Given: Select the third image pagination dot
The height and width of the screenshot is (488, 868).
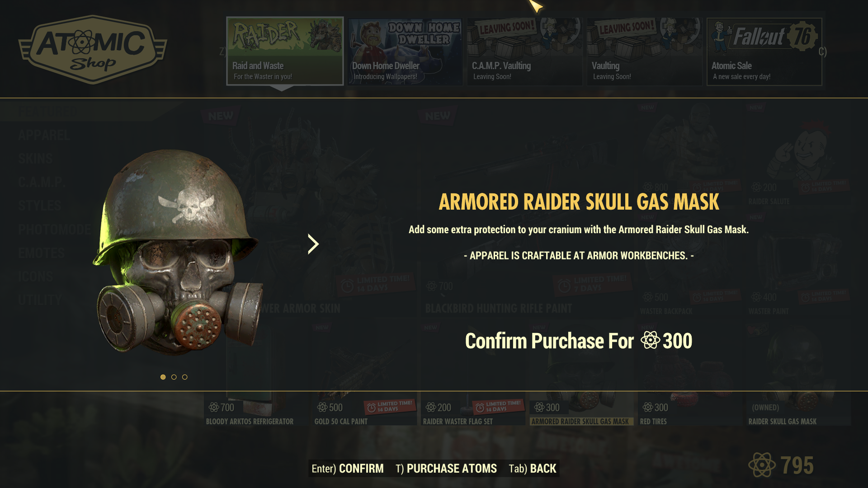Looking at the screenshot, I should [x=184, y=377].
